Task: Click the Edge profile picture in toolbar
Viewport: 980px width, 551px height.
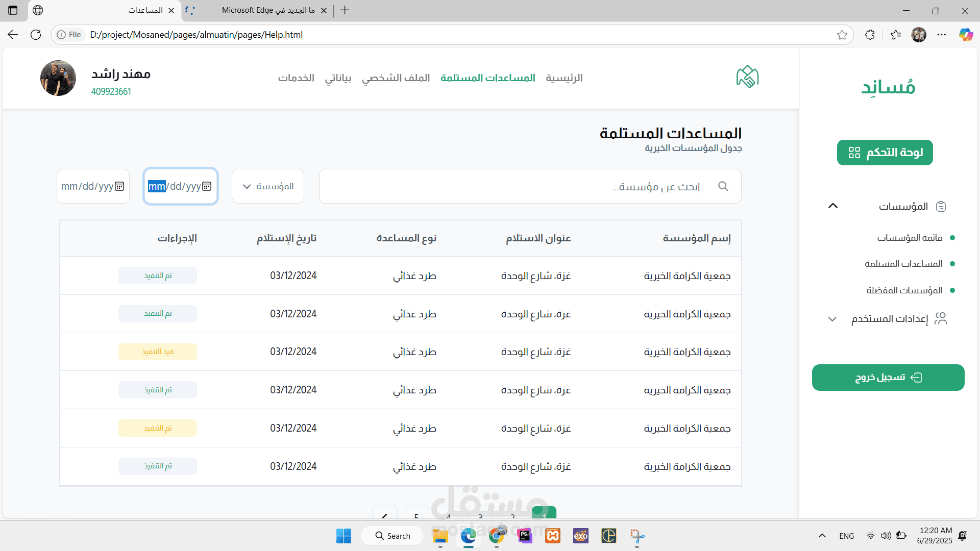Action: pyautogui.click(x=919, y=35)
